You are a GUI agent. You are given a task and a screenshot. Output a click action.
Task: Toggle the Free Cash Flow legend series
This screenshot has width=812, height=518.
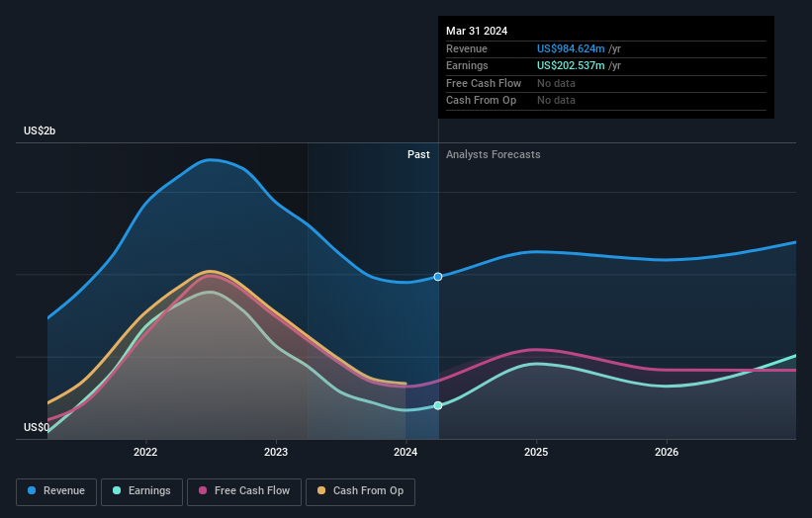pyautogui.click(x=244, y=491)
